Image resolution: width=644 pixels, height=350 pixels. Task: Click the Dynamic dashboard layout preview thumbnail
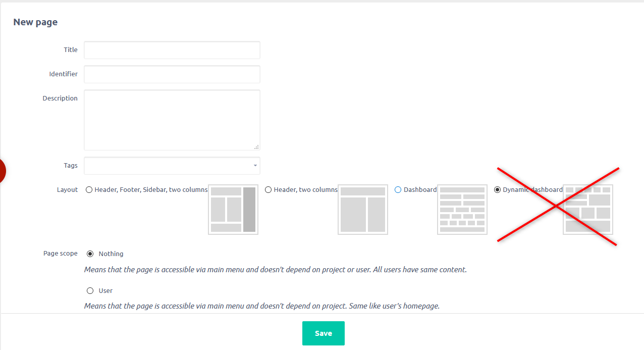coord(588,209)
